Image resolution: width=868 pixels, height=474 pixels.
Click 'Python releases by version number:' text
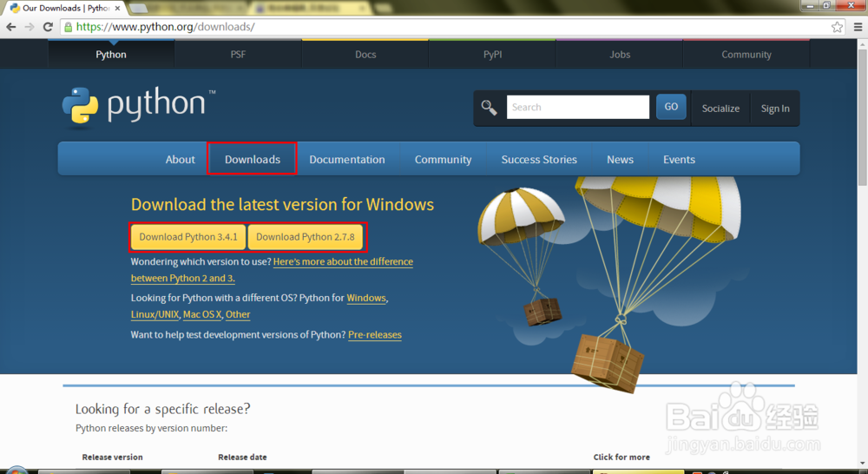coord(151,428)
